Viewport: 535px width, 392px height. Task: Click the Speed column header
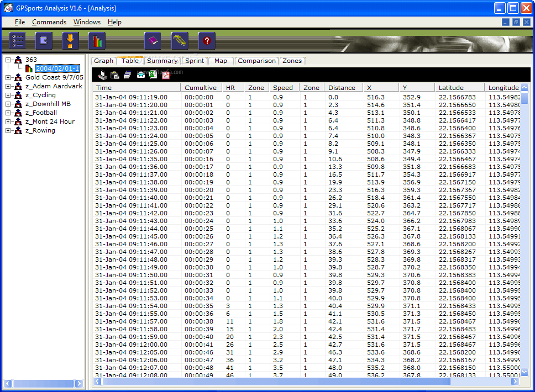[284, 88]
